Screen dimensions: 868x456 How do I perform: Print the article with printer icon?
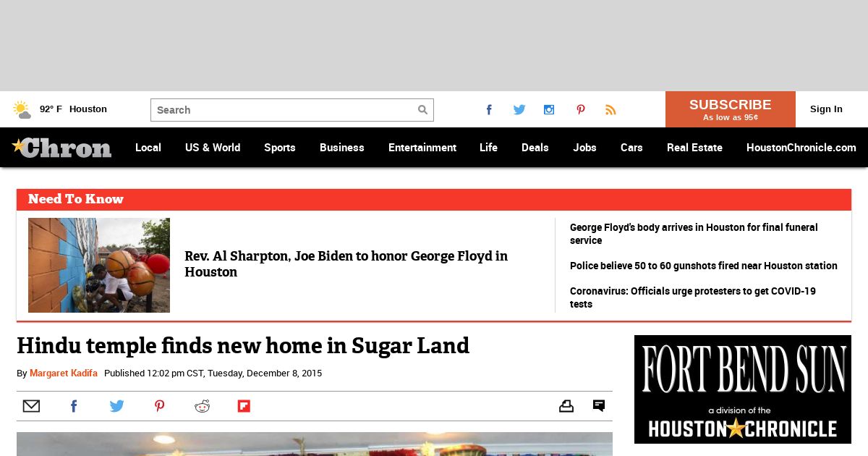coord(566,406)
